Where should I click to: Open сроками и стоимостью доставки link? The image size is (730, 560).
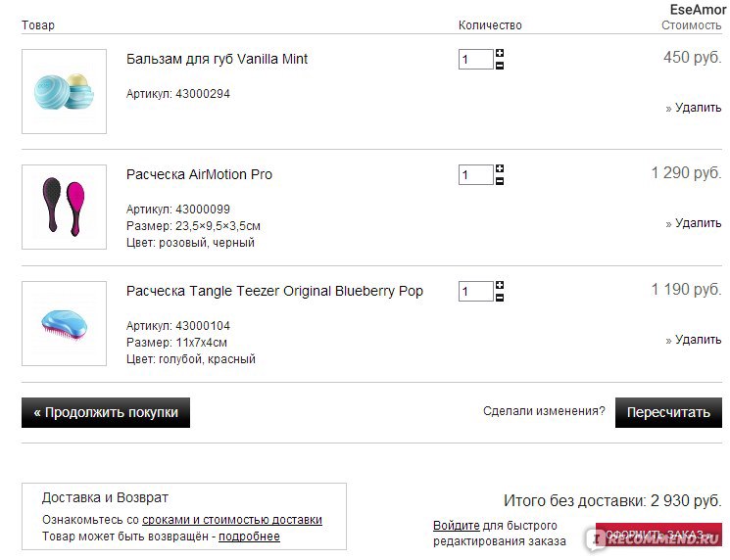pyautogui.click(x=232, y=520)
